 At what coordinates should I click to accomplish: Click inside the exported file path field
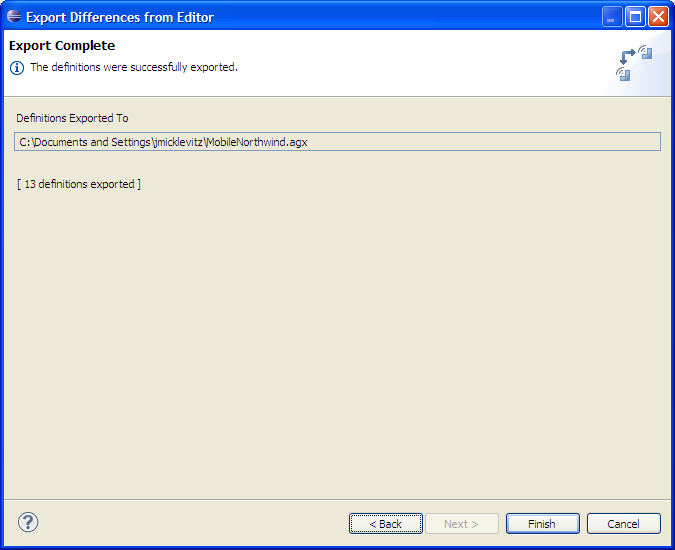pos(337,142)
